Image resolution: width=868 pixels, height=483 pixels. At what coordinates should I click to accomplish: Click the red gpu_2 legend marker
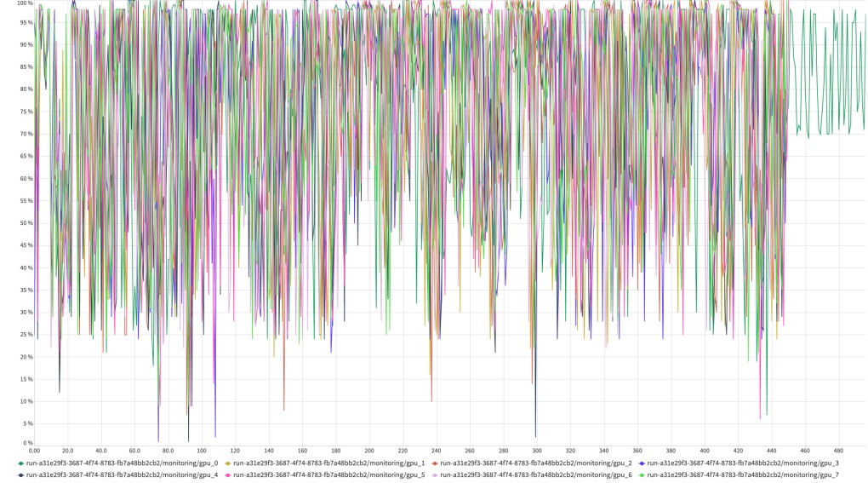tap(435, 463)
